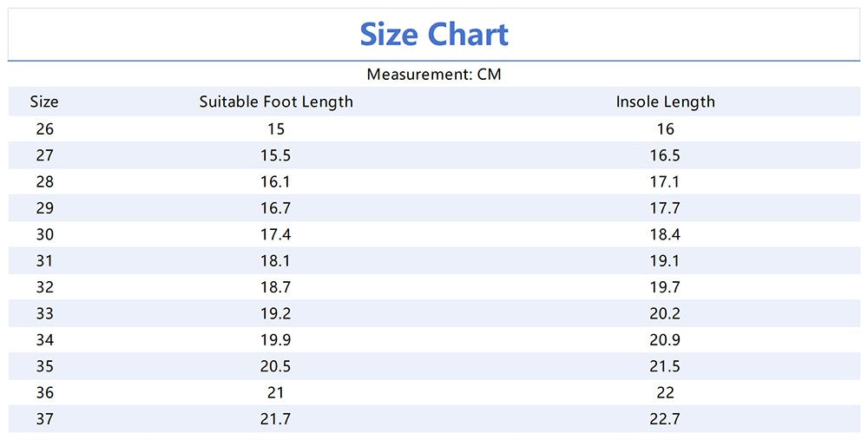This screenshot has height=440, width=868.
Task: Select foot length value 21.7
Action: [276, 419]
